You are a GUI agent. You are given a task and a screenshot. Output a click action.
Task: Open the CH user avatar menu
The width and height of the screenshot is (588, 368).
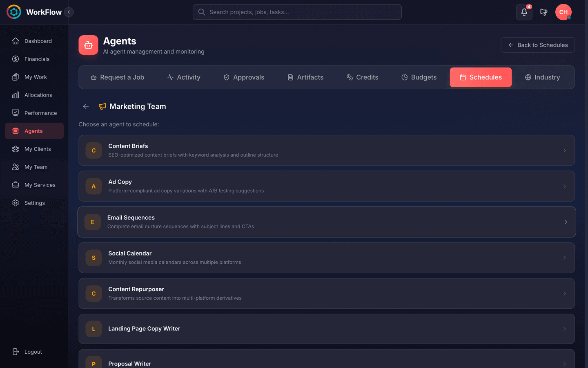pos(563,12)
